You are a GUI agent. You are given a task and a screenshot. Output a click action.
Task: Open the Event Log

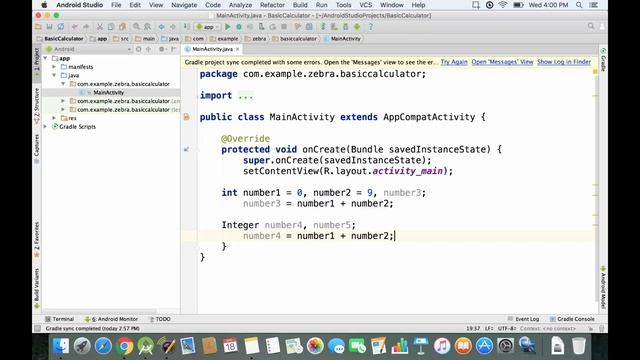(x=523, y=319)
